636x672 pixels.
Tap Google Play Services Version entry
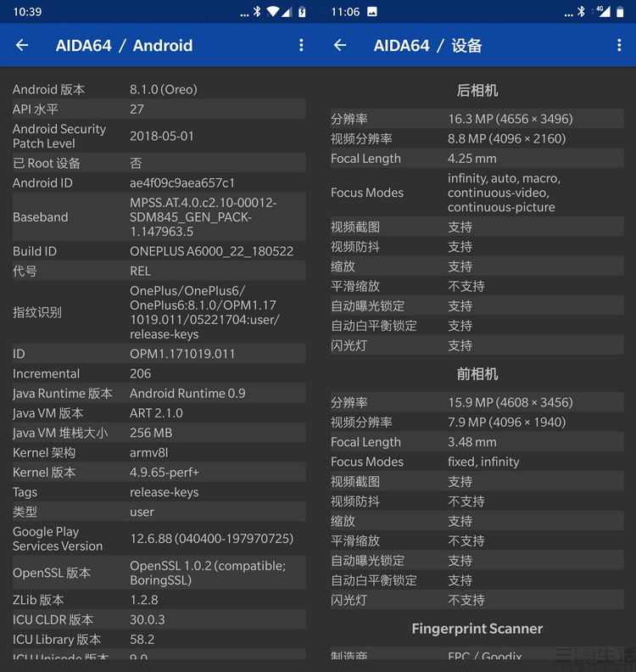click(x=159, y=539)
